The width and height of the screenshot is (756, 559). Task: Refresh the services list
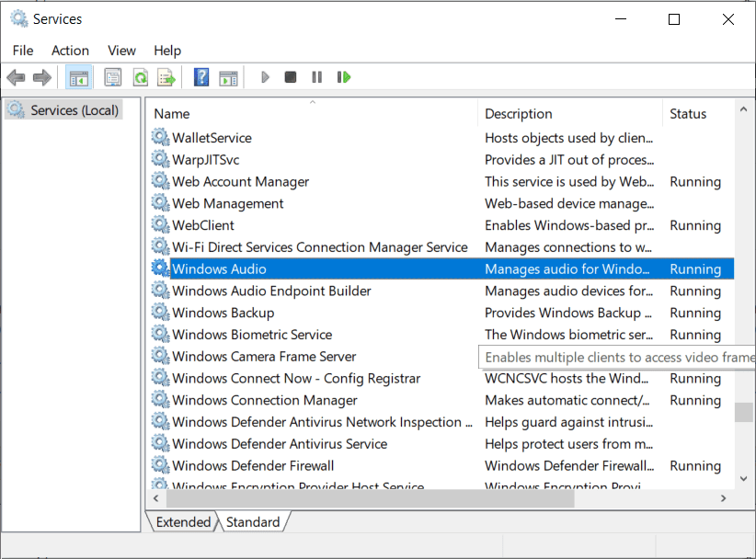coord(140,76)
